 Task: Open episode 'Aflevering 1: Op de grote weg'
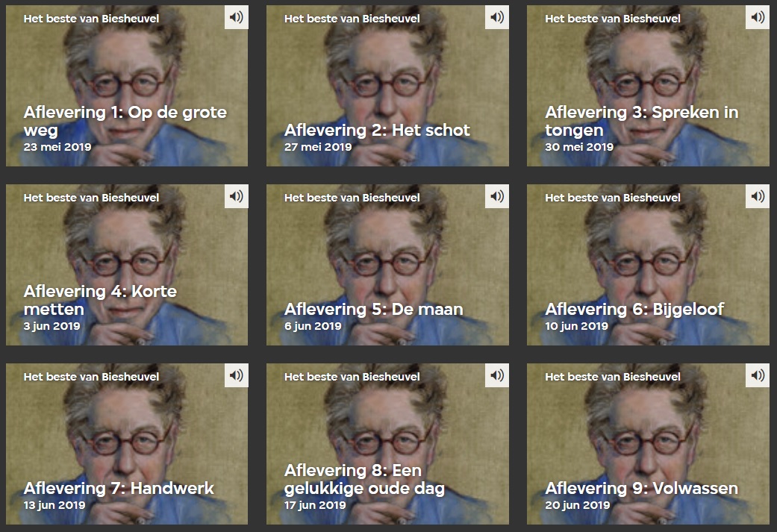click(125, 121)
